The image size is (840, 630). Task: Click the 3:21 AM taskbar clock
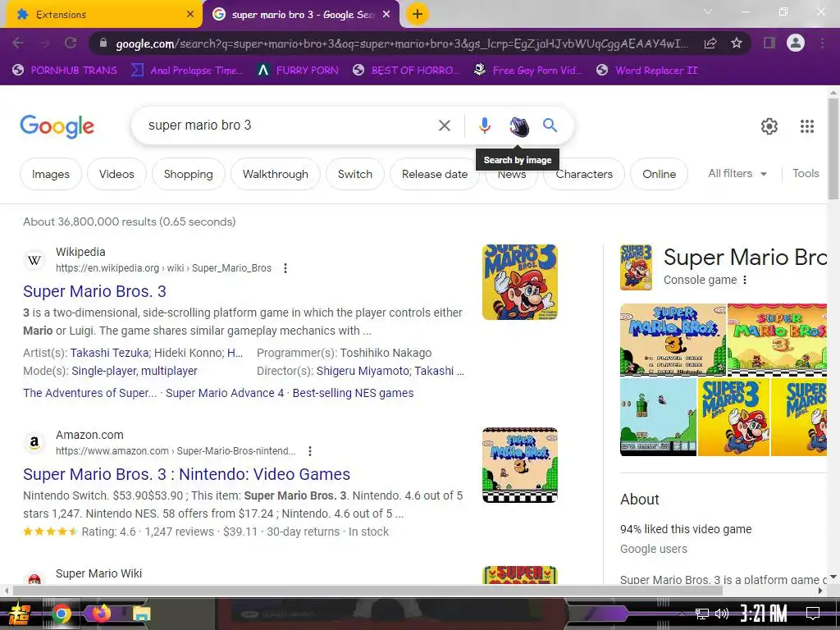pyautogui.click(x=764, y=614)
